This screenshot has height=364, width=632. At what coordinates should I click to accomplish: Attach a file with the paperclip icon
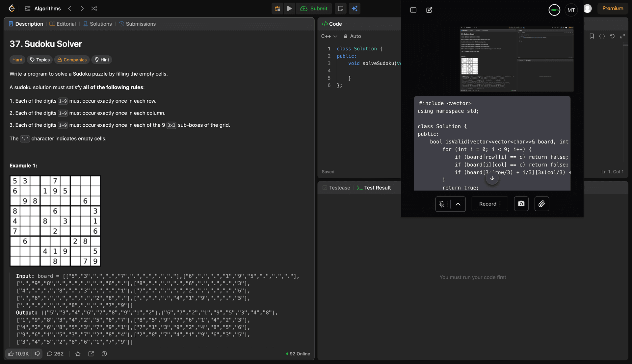[x=541, y=204]
